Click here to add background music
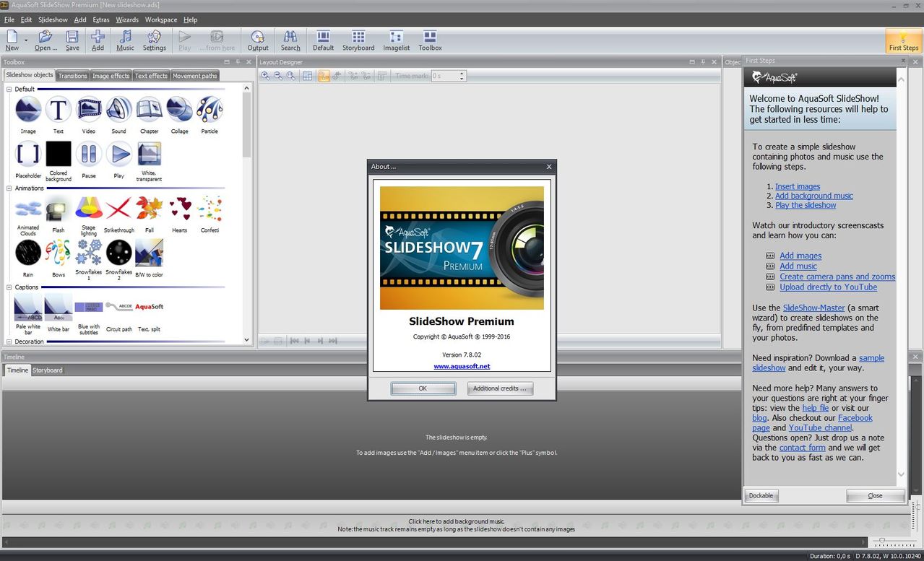Image resolution: width=924 pixels, height=561 pixels. coord(456,521)
